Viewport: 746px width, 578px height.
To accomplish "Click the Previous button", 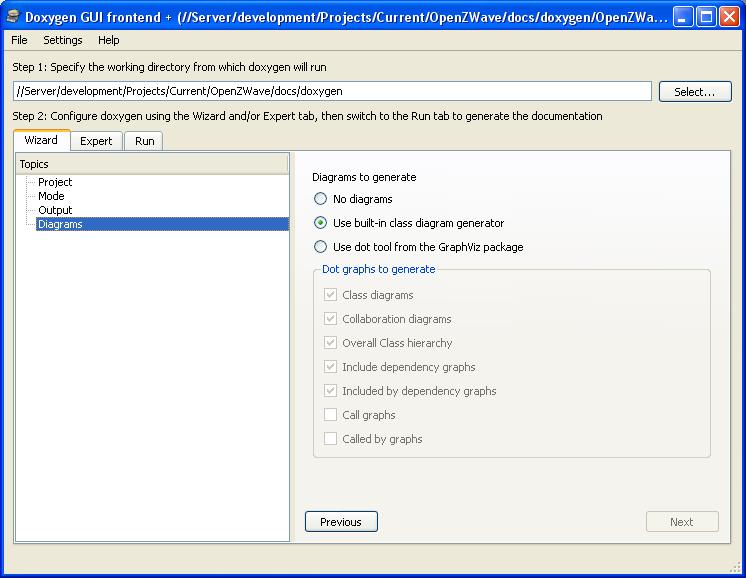I will coord(341,522).
